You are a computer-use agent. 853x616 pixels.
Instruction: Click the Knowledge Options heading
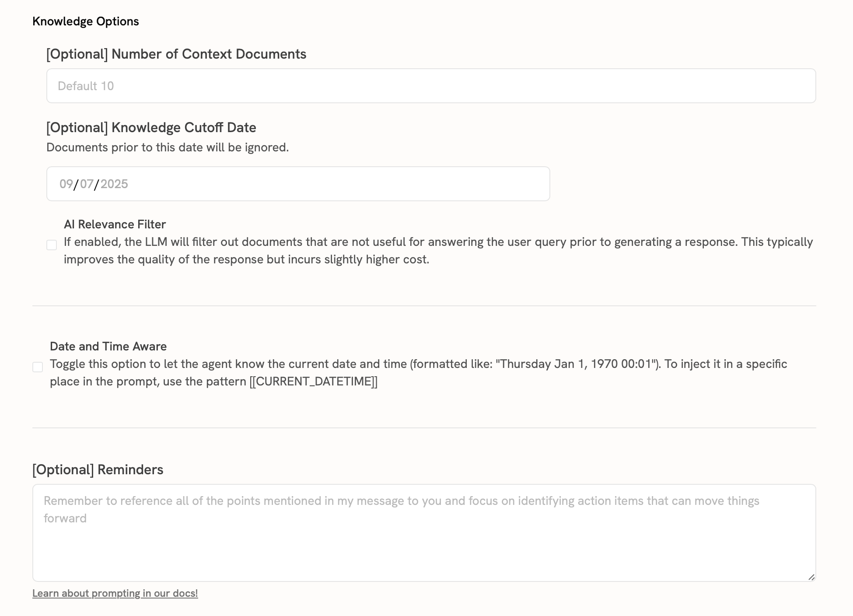tap(86, 21)
